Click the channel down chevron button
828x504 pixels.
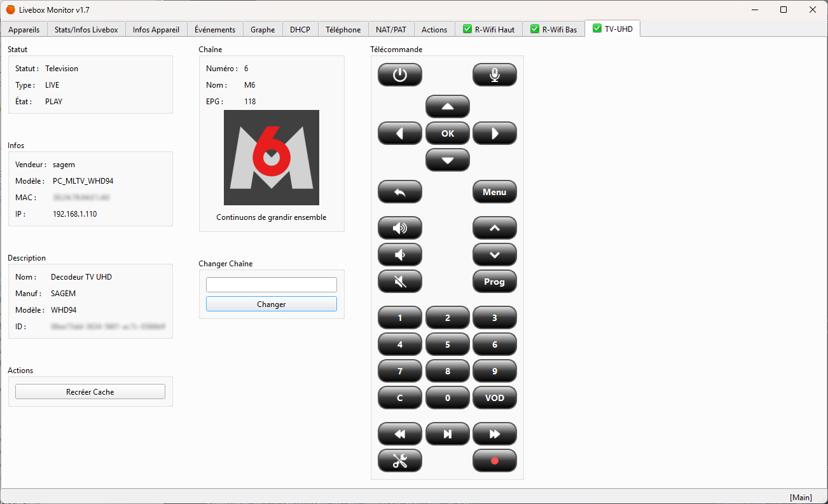coord(495,255)
